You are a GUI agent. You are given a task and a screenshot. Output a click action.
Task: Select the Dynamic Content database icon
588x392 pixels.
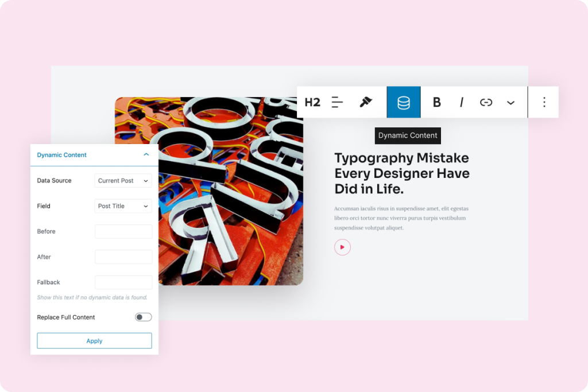[403, 102]
